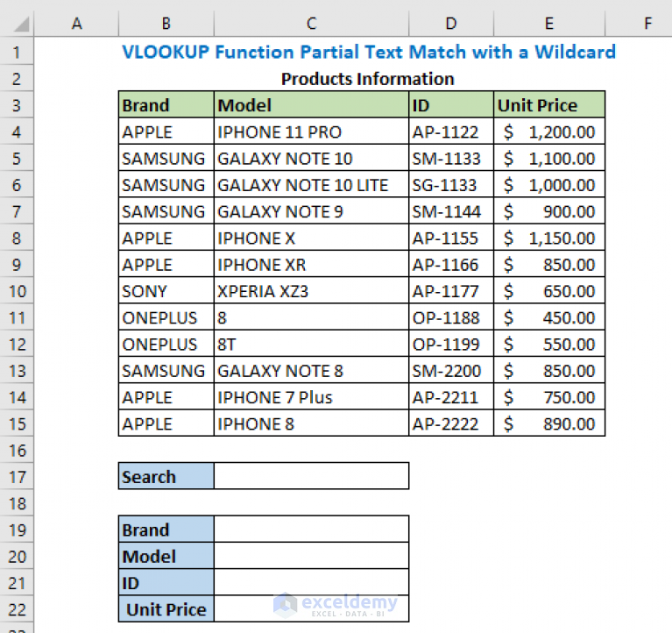The image size is (672, 633).
Task: Click cell 'GALAXY NOTE 9'
Action: tap(312, 211)
